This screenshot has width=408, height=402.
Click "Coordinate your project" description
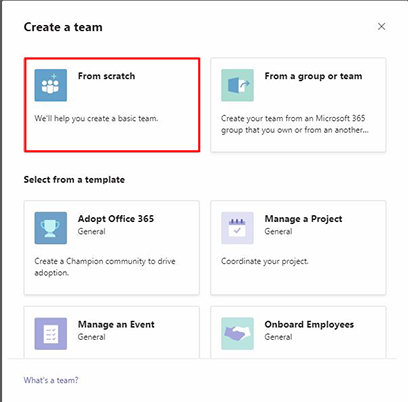[x=265, y=261]
